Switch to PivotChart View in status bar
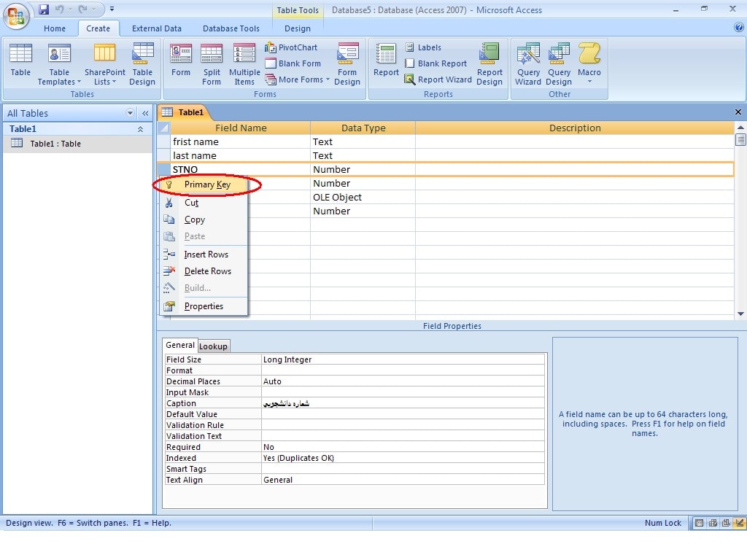This screenshot has width=747, height=560. pos(726,523)
